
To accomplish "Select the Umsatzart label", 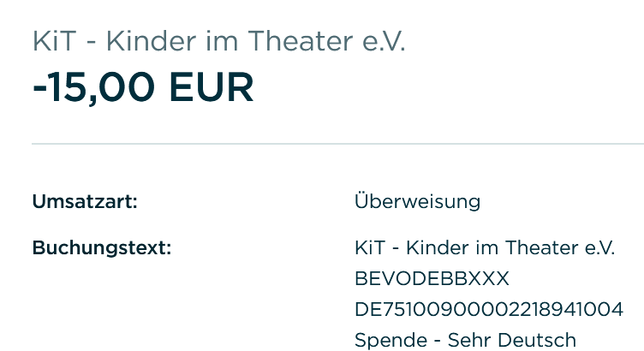I will 85,202.
